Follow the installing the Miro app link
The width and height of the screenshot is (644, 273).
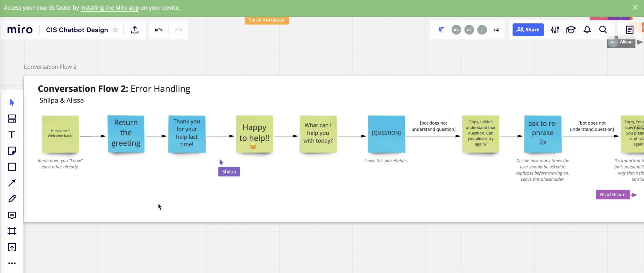coord(109,8)
